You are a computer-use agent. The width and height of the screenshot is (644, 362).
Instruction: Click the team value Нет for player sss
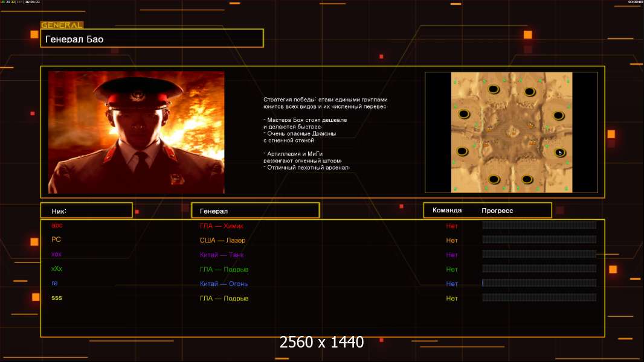452,298
